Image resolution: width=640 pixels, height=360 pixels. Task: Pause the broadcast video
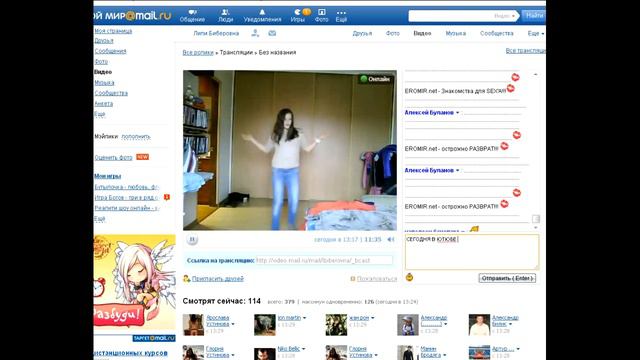[x=192, y=240]
